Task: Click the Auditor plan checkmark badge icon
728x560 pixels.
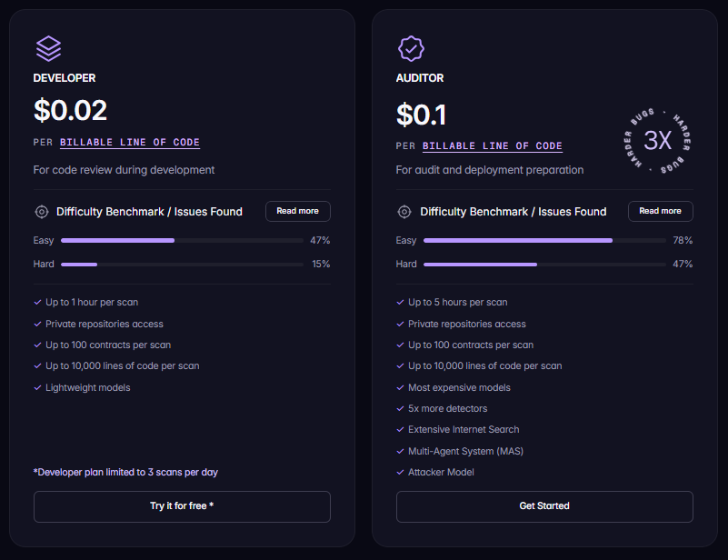Action: point(412,48)
